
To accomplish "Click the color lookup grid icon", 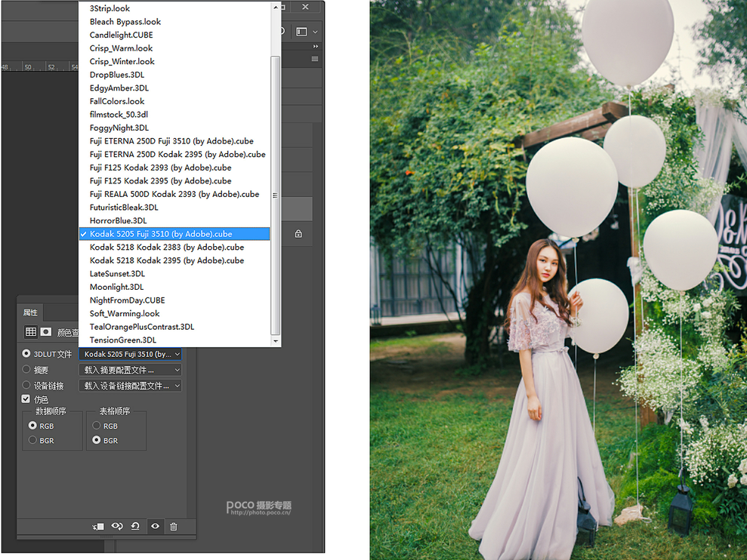I will point(31,331).
